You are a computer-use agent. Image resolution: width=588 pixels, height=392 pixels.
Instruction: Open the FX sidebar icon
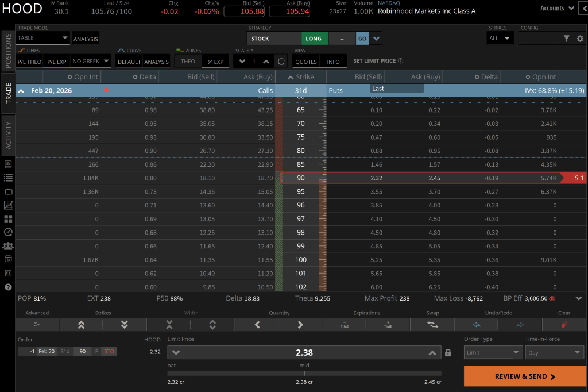coord(8,273)
